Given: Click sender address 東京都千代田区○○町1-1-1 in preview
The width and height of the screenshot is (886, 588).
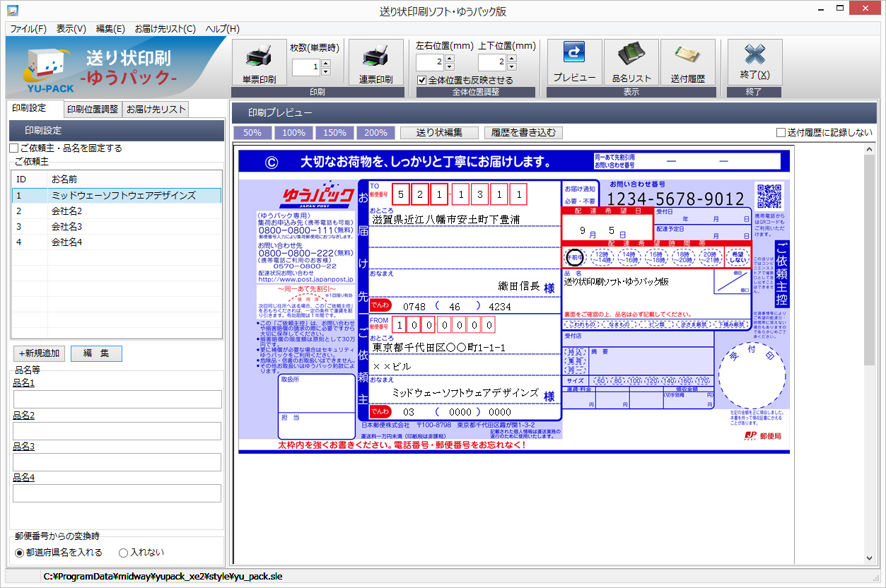Looking at the screenshot, I should coord(439,348).
